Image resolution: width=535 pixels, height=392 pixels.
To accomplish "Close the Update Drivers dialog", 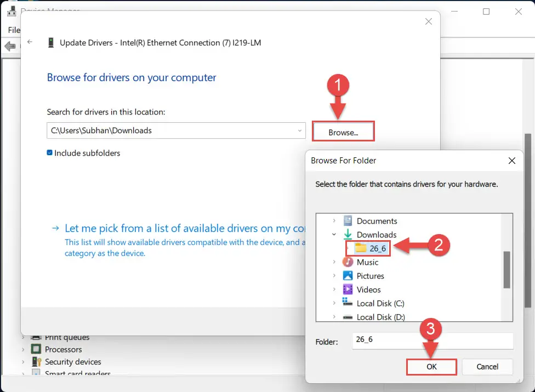I will click(x=429, y=21).
